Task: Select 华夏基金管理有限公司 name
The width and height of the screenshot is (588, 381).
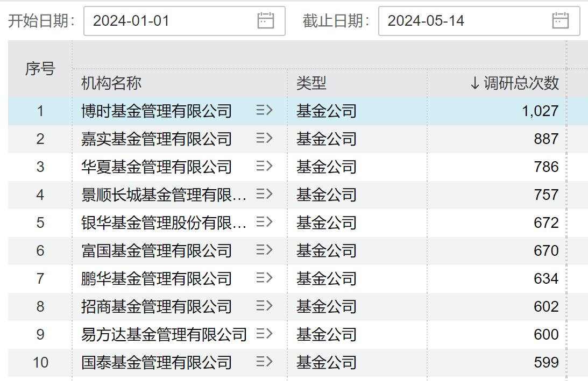Action: (157, 167)
